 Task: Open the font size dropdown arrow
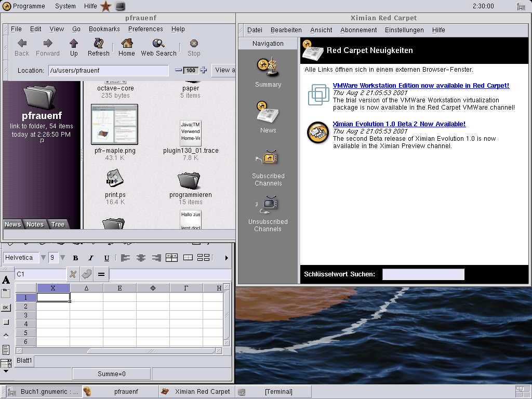[63, 258]
